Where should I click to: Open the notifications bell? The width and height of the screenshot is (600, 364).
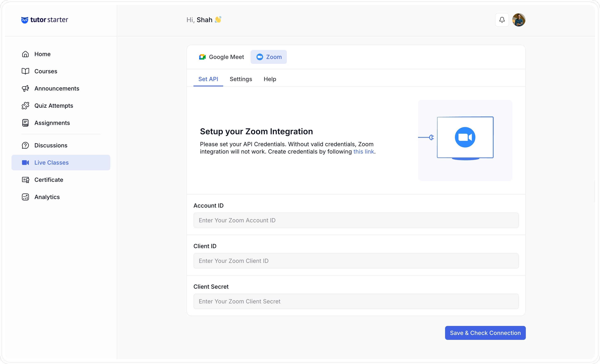(502, 20)
